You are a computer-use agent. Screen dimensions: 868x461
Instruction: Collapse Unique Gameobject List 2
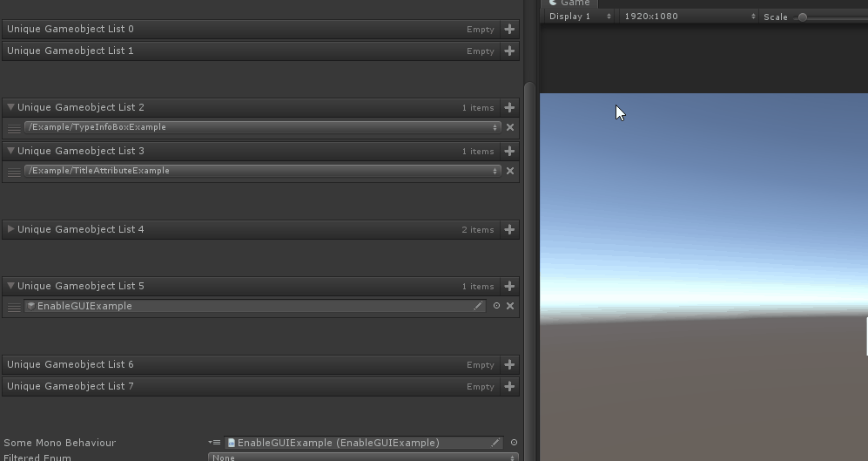(x=10, y=107)
